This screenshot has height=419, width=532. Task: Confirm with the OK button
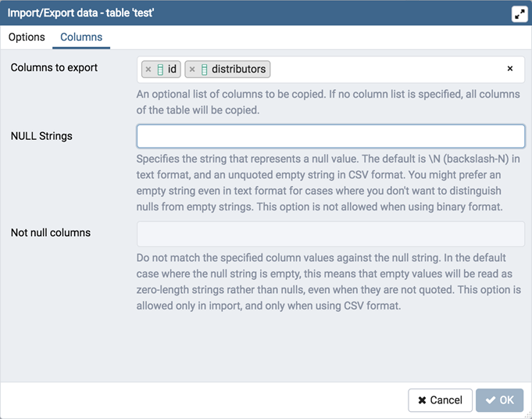(499, 399)
